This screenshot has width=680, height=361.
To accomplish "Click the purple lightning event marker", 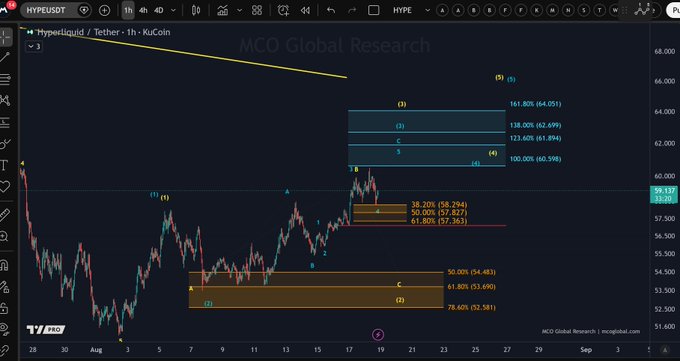I will click(378, 335).
